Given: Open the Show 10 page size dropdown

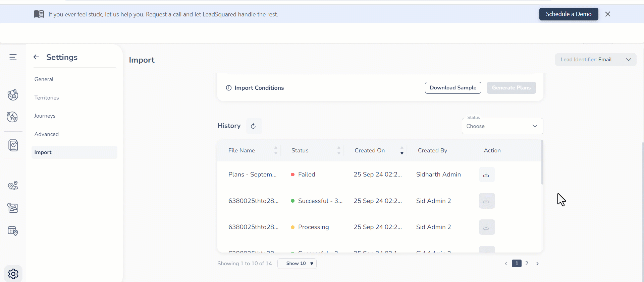Looking at the screenshot, I should (x=297, y=264).
